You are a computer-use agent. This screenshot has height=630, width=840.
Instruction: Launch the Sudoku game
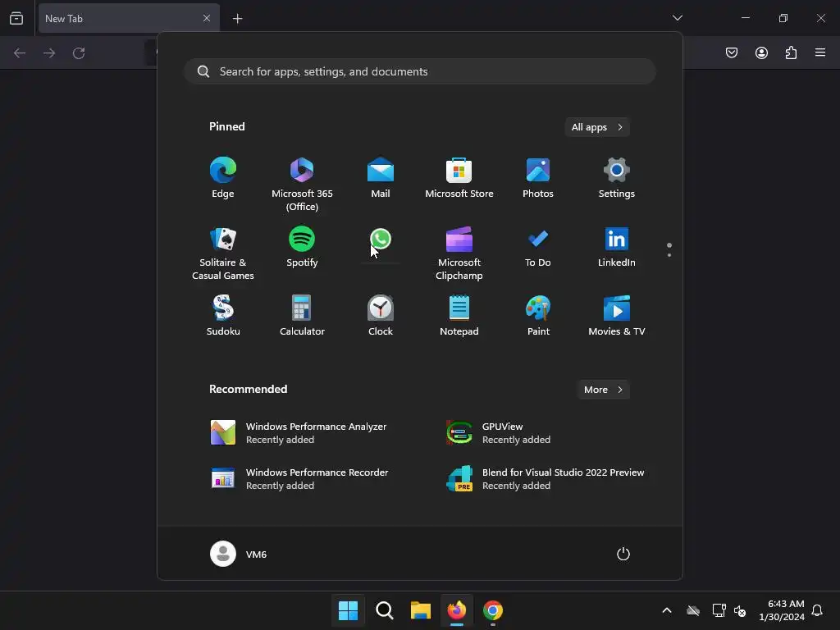click(x=223, y=316)
